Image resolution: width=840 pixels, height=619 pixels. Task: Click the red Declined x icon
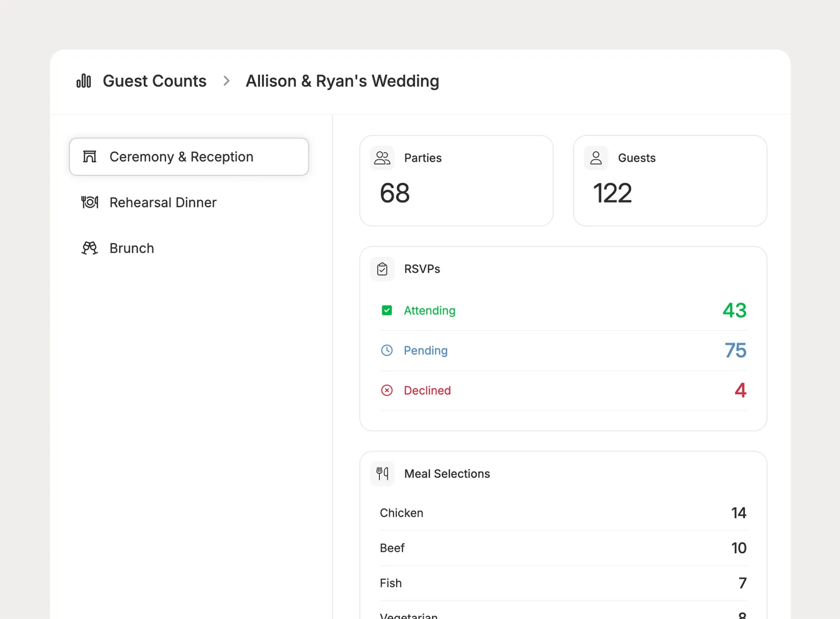coord(387,390)
